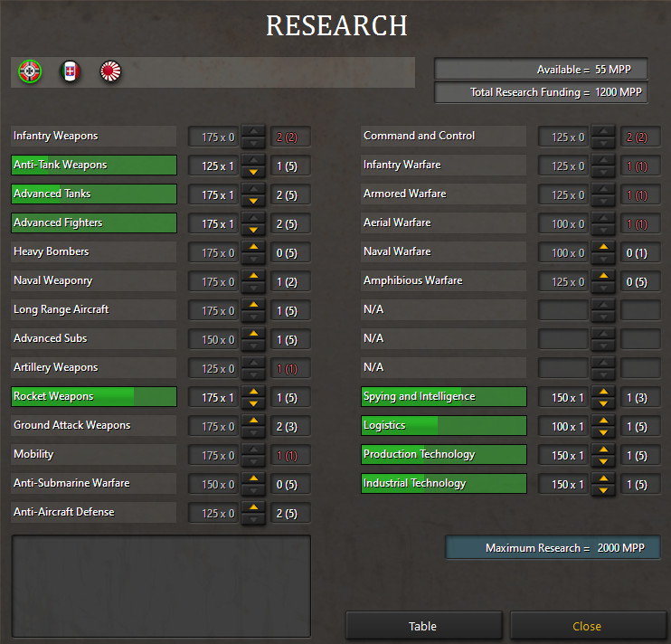Screen dimensions: 671x644
Task: Select the Armored Warfare research row
Action: point(444,194)
